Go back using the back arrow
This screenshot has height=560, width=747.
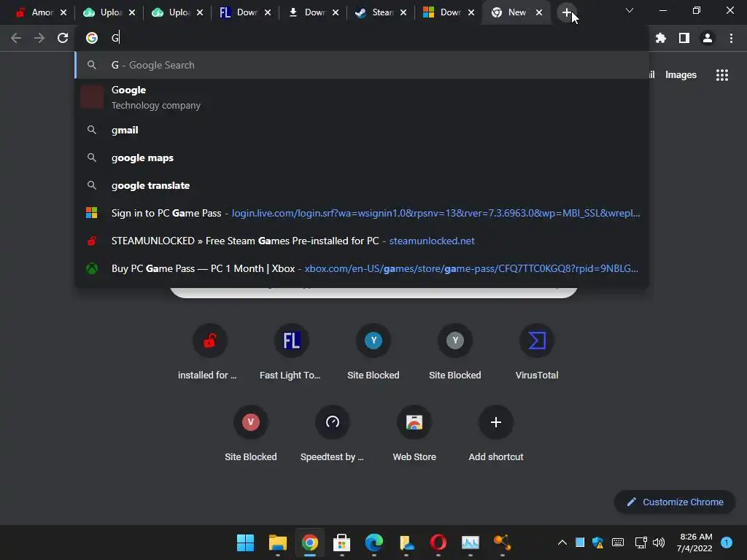pyautogui.click(x=16, y=38)
